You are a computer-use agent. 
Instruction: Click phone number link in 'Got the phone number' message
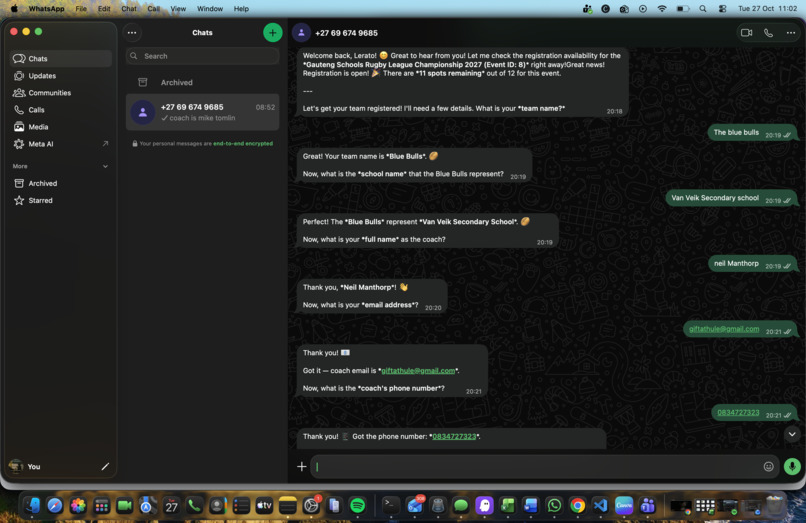(x=454, y=436)
